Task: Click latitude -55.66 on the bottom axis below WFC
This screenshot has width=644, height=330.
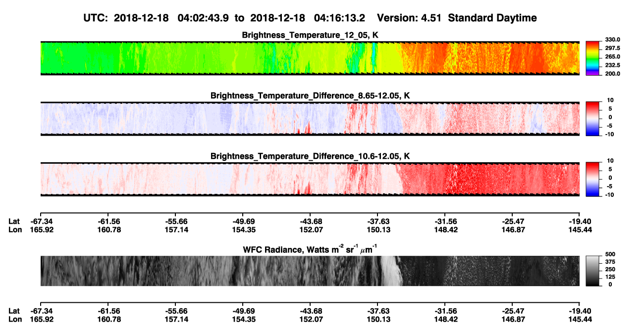Action: click(x=175, y=311)
